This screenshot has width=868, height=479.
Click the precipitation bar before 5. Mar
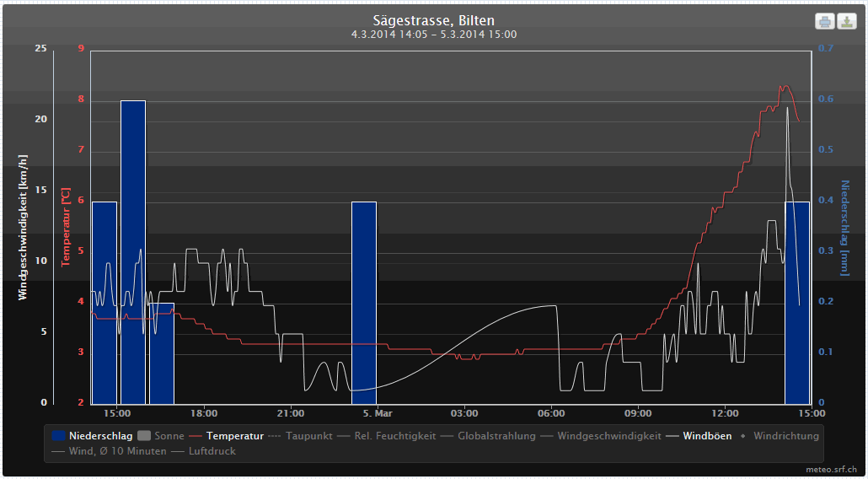[x=363, y=302]
